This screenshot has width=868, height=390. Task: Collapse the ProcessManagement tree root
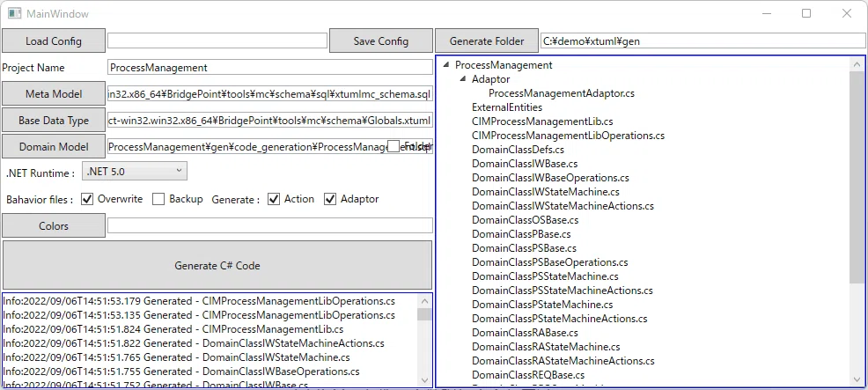(x=446, y=65)
